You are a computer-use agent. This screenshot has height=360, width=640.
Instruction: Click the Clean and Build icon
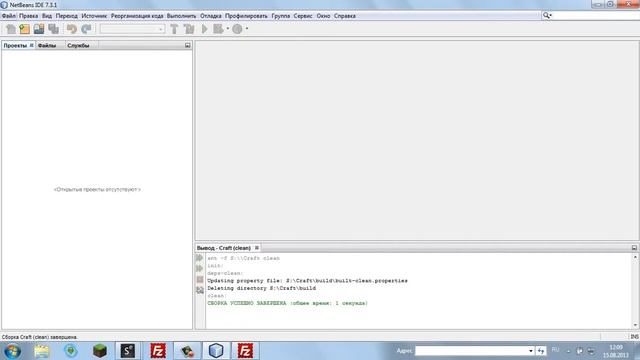coord(189,29)
